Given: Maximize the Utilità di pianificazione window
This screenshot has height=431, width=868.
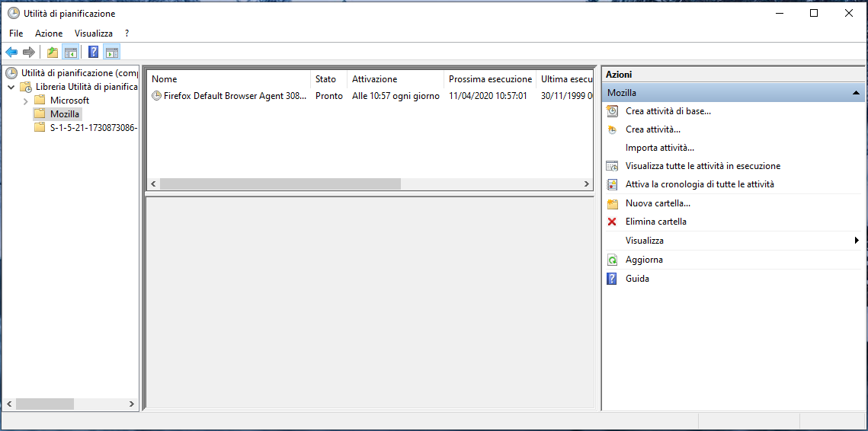Looking at the screenshot, I should tap(814, 13).
